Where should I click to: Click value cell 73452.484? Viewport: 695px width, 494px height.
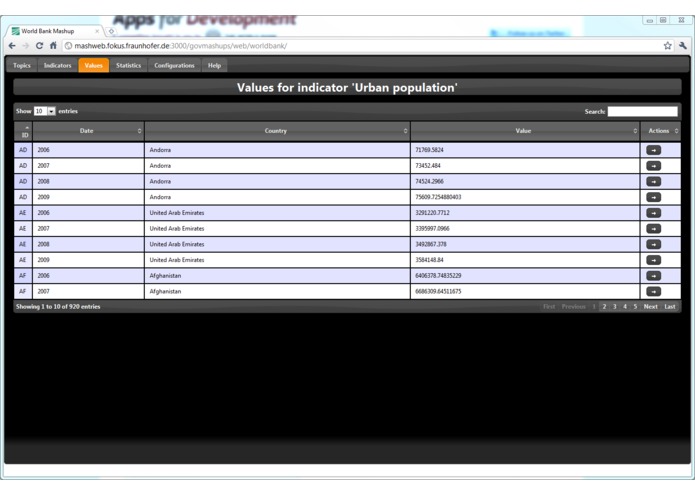click(525, 166)
